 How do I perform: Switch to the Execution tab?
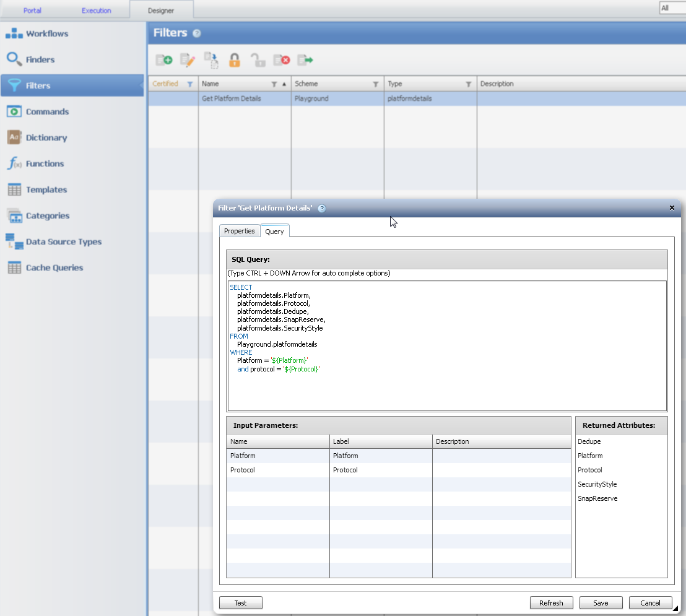(x=97, y=11)
